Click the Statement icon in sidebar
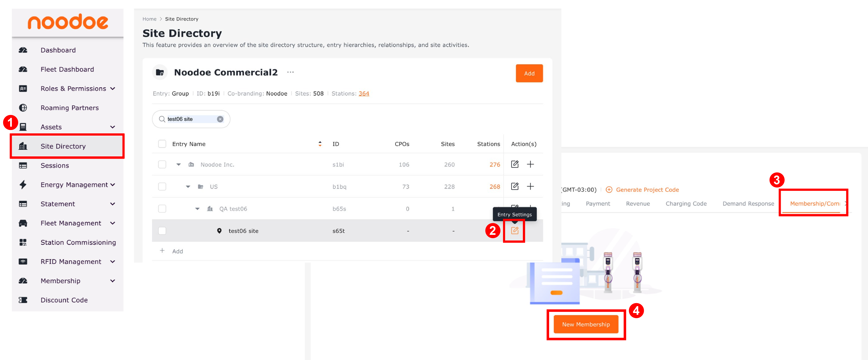Viewport: 868px width, 360px height. coord(23,204)
